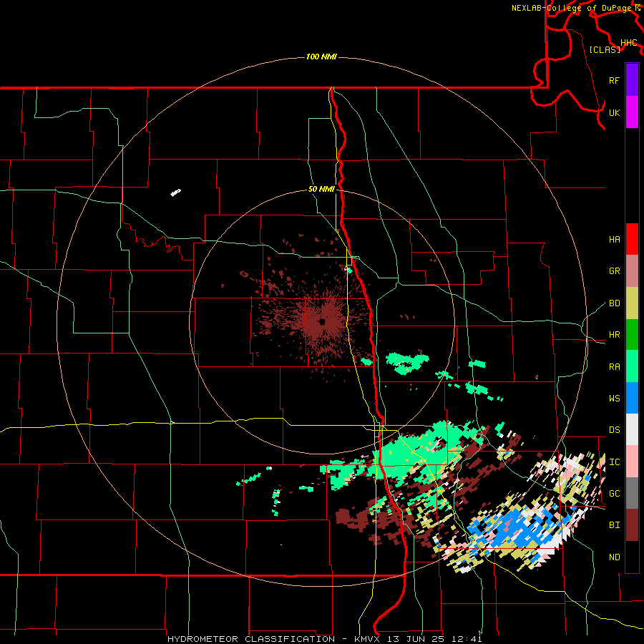Viewport: 644px width, 644px height.
Task: Click the GC legend label
Action: (614, 494)
